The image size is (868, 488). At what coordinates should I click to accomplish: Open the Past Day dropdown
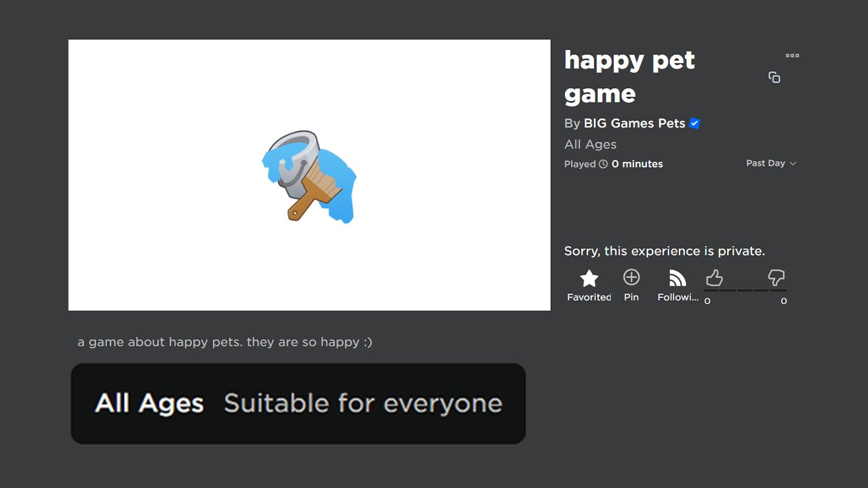(x=771, y=163)
